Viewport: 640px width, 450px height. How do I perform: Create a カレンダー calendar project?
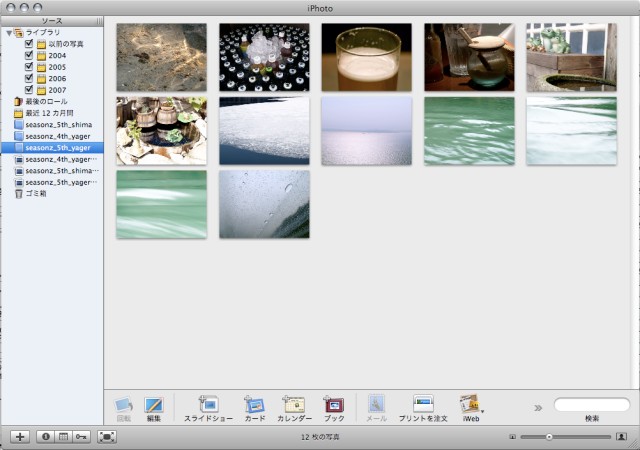pos(294,405)
